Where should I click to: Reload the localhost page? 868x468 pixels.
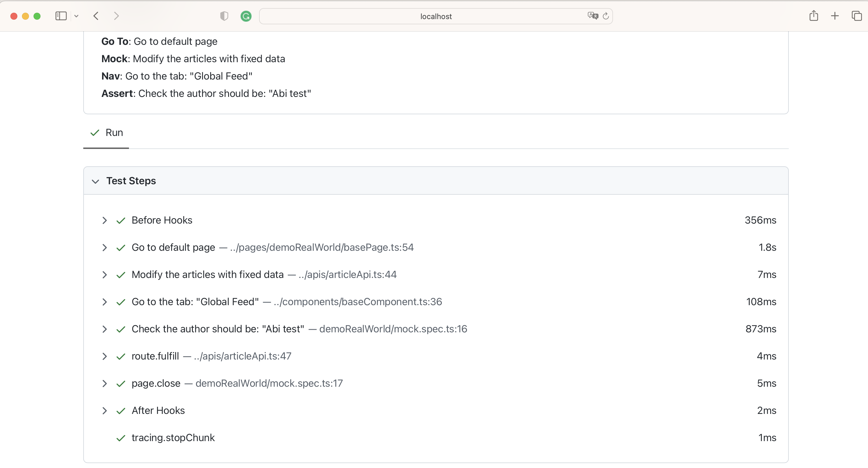click(x=605, y=16)
